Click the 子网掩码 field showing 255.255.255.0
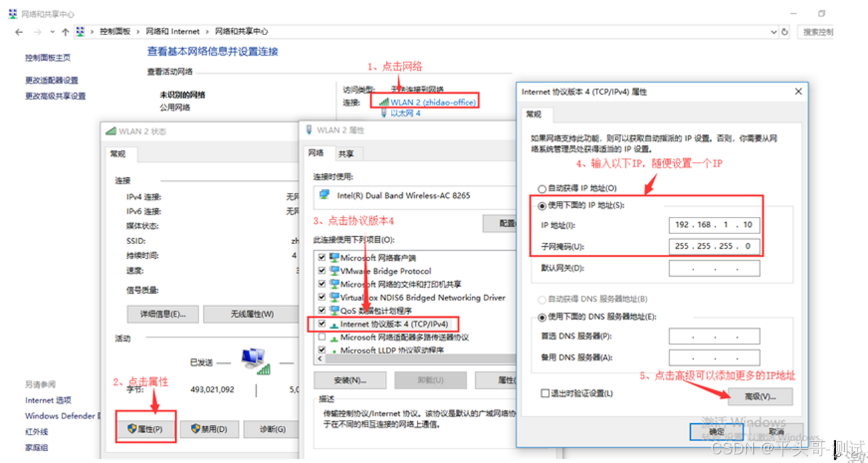 click(714, 246)
